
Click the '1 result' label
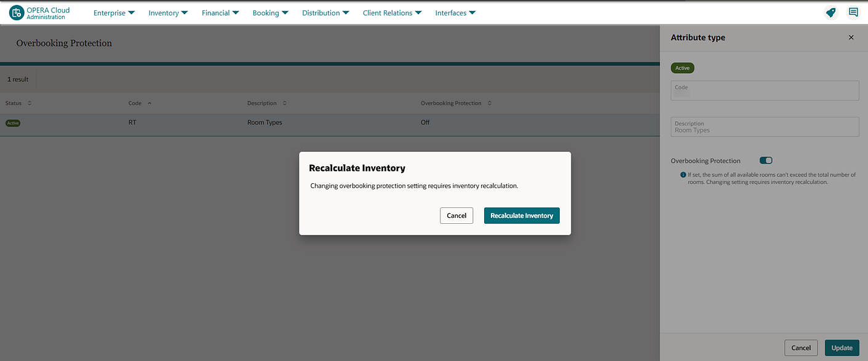pyautogui.click(x=18, y=79)
